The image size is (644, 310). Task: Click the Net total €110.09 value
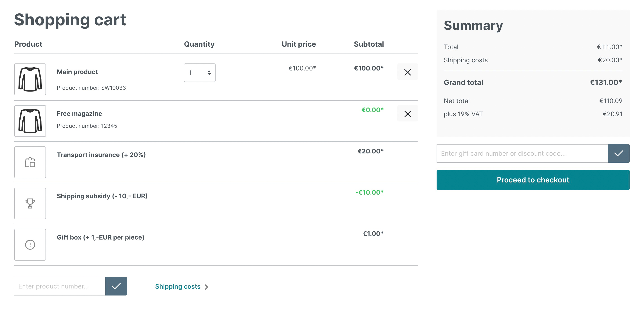[x=611, y=101]
